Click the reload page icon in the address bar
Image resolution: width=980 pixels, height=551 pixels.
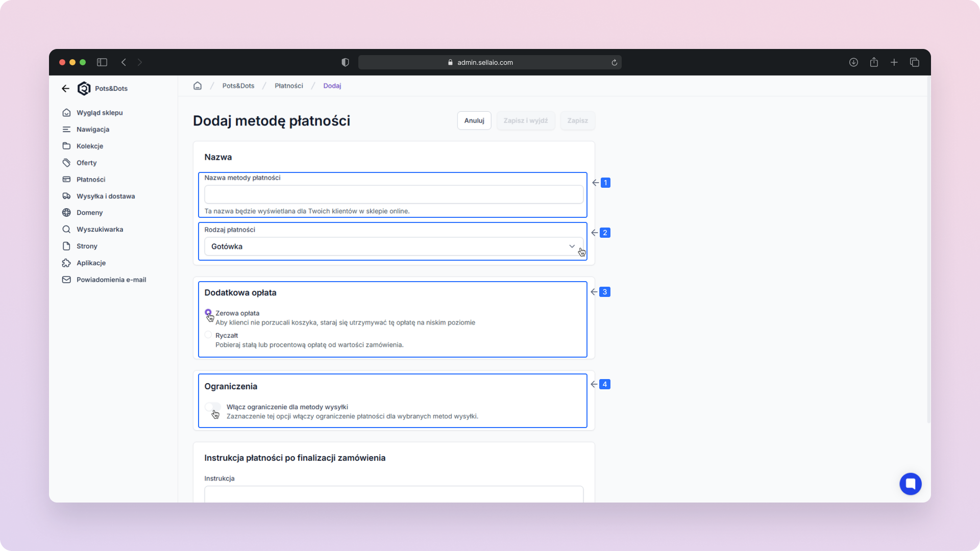615,62
